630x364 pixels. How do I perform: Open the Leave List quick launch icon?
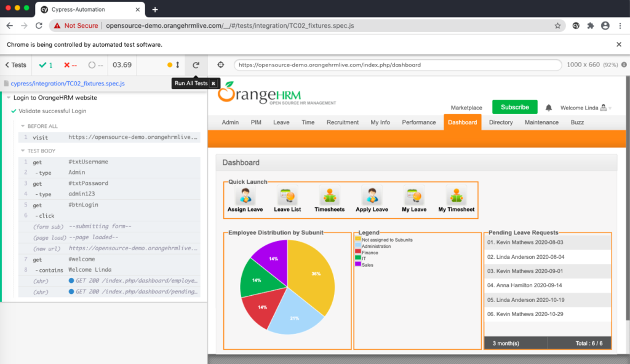coord(287,196)
